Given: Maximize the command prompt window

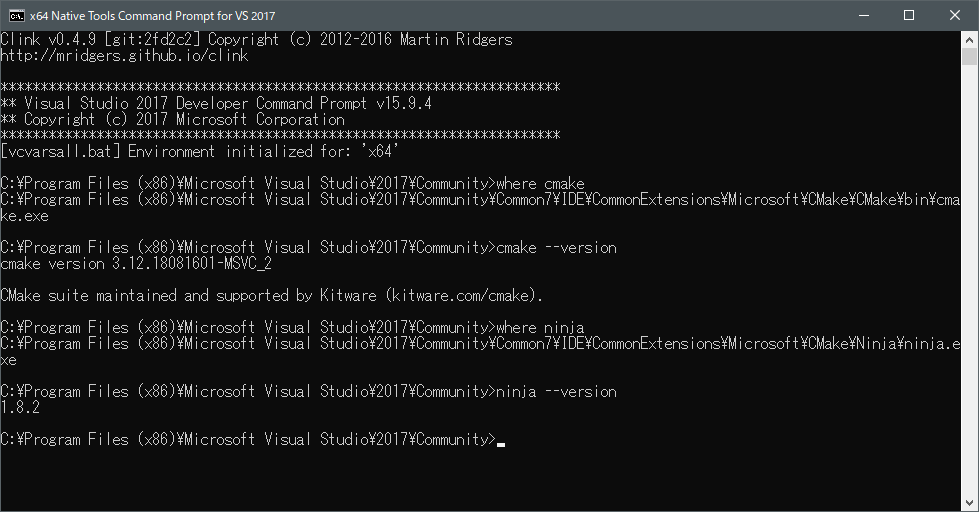Looking at the screenshot, I should [909, 16].
